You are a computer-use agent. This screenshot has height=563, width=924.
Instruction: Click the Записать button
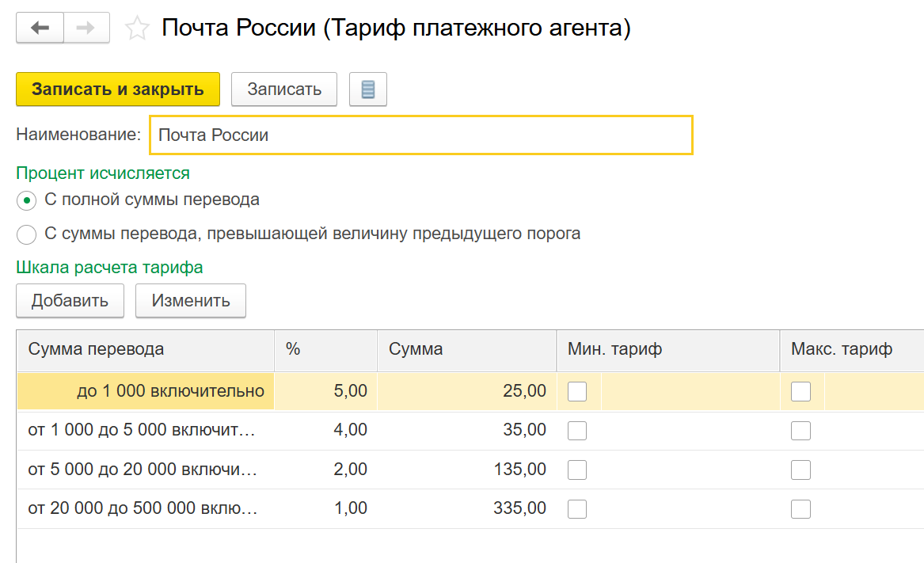[x=284, y=89]
